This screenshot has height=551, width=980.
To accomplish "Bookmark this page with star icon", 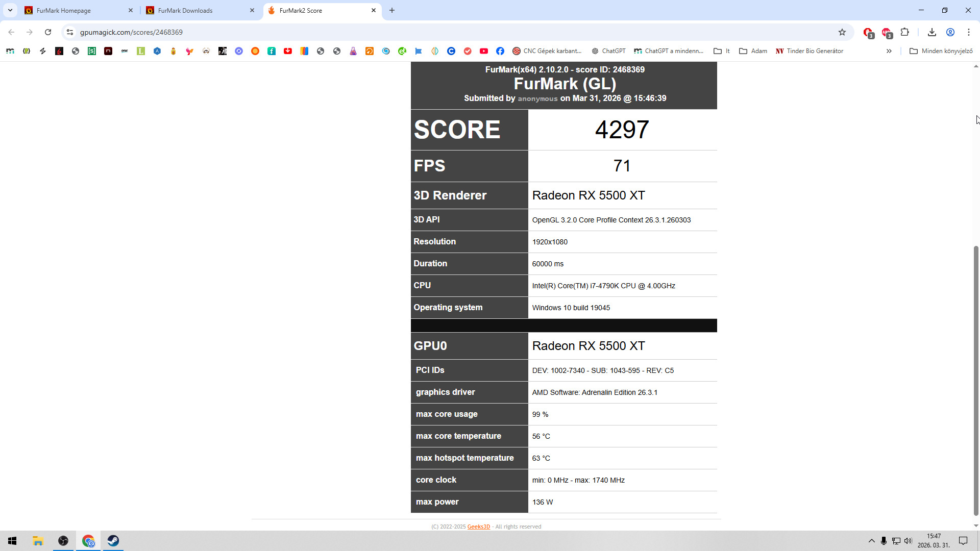I will 842,32.
